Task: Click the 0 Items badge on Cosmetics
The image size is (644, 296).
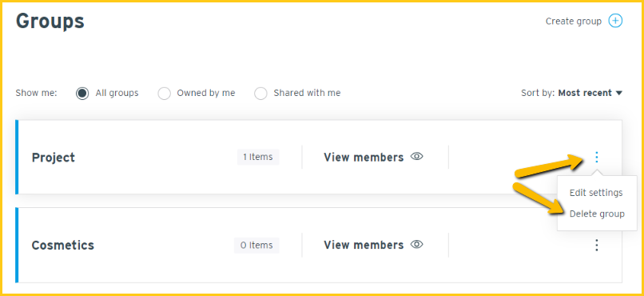Action: 256,245
